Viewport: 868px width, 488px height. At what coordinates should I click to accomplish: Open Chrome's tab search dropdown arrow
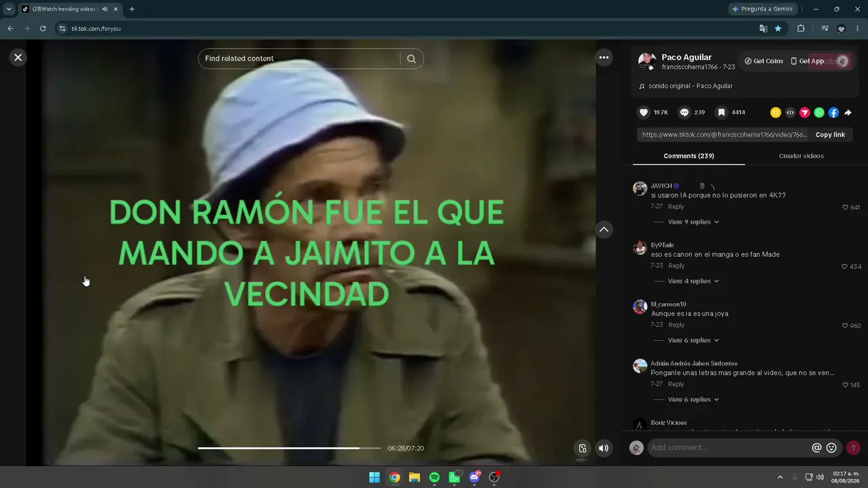9,9
